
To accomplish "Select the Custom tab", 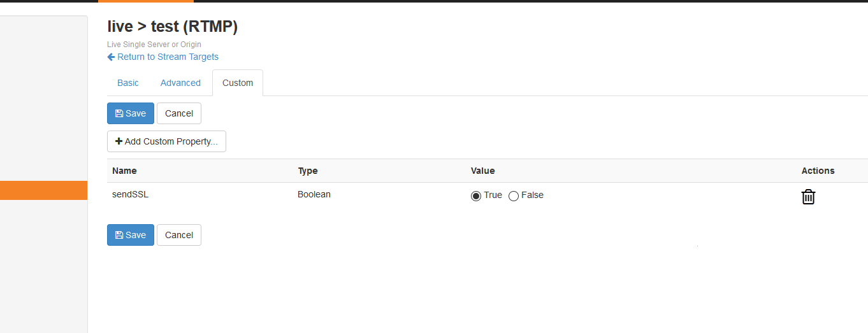I will pos(238,83).
